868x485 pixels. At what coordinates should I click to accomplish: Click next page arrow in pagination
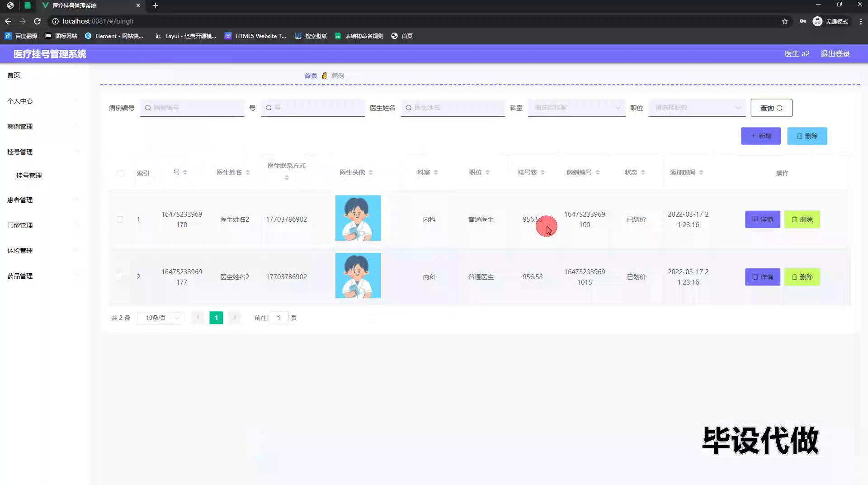pyautogui.click(x=234, y=318)
